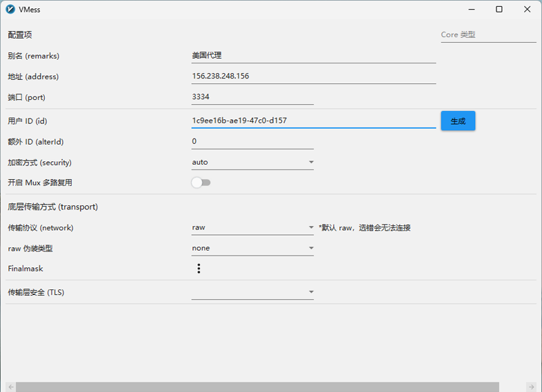Screen dimensions: 542x392
Task: Click the port field showing 3334
Action: point(252,96)
